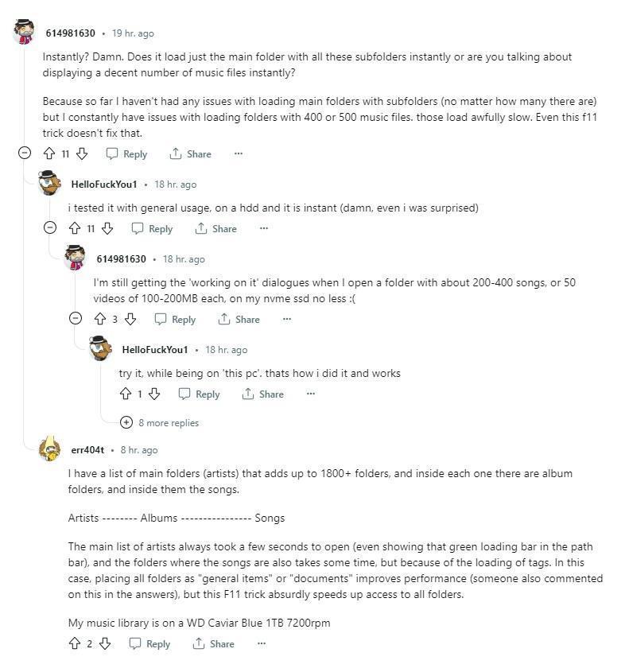Image resolution: width=625 pixels, height=672 pixels.
Task: Click the 614981630 avatar on top comment
Action: click(x=25, y=33)
